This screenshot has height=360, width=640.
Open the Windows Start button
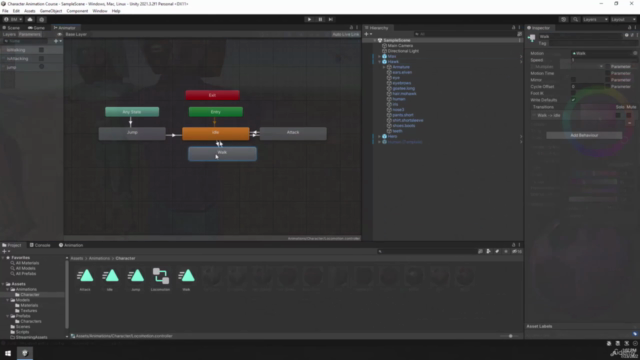pos(8,353)
